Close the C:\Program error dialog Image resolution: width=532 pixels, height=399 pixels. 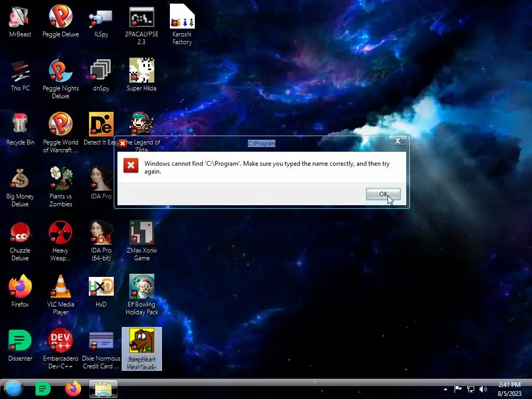(397, 140)
